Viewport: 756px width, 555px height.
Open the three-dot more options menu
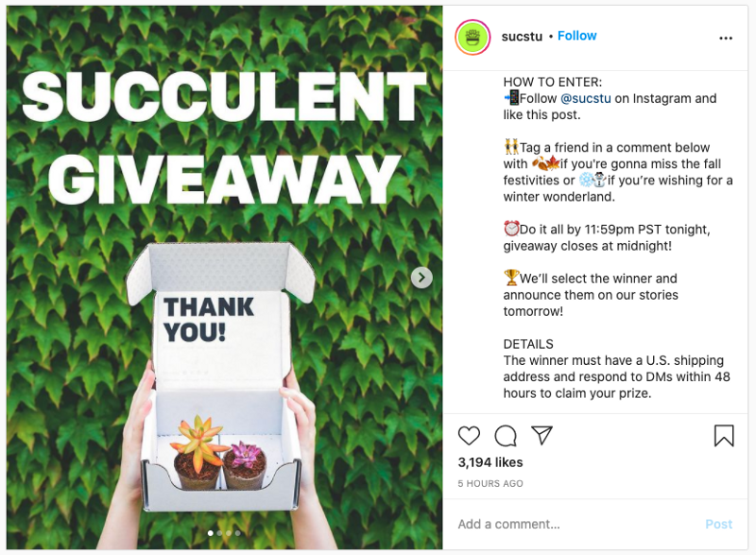[x=726, y=38]
